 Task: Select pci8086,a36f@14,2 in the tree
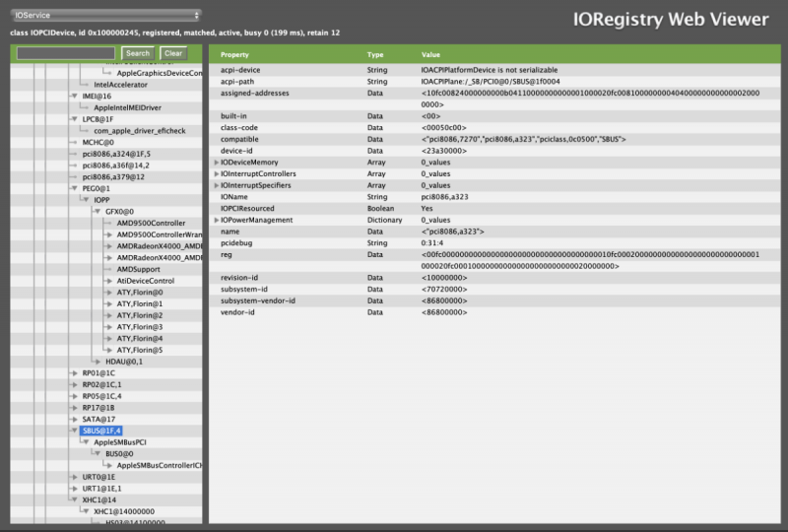[116, 166]
